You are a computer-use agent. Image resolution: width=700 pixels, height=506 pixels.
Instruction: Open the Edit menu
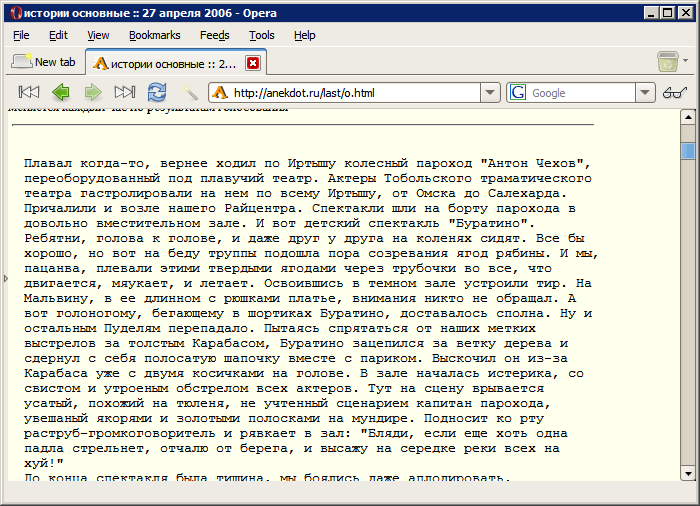pyautogui.click(x=58, y=35)
